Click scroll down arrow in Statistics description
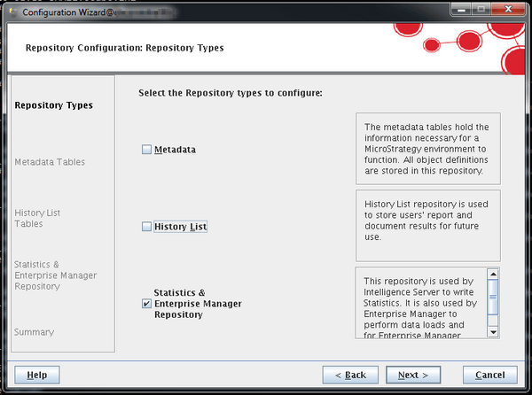Screen dimensions: 532x395 tap(494, 331)
